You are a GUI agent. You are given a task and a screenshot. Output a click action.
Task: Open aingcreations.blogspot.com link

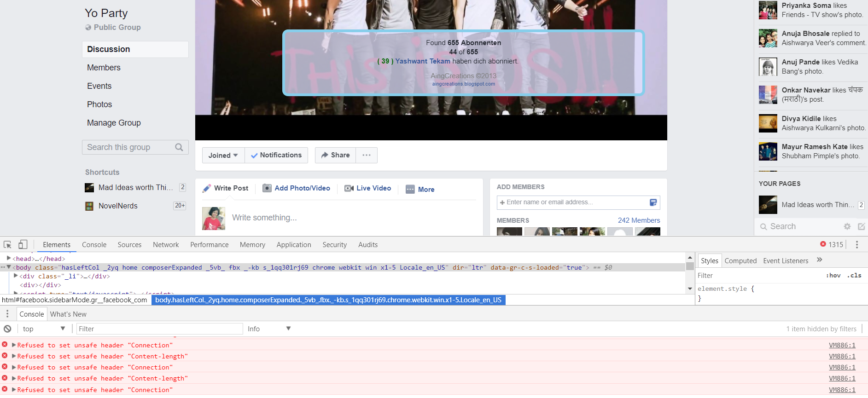coord(463,84)
